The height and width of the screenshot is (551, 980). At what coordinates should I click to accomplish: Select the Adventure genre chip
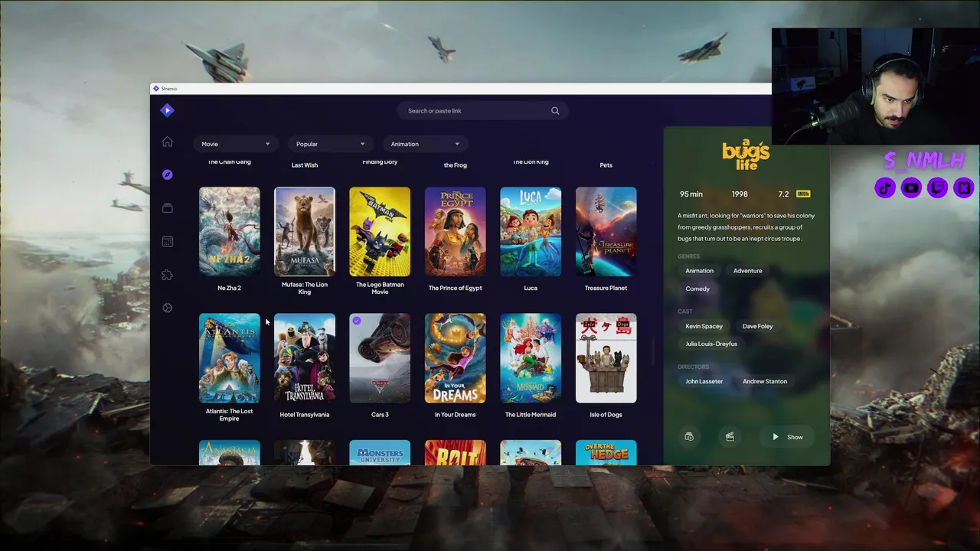747,271
